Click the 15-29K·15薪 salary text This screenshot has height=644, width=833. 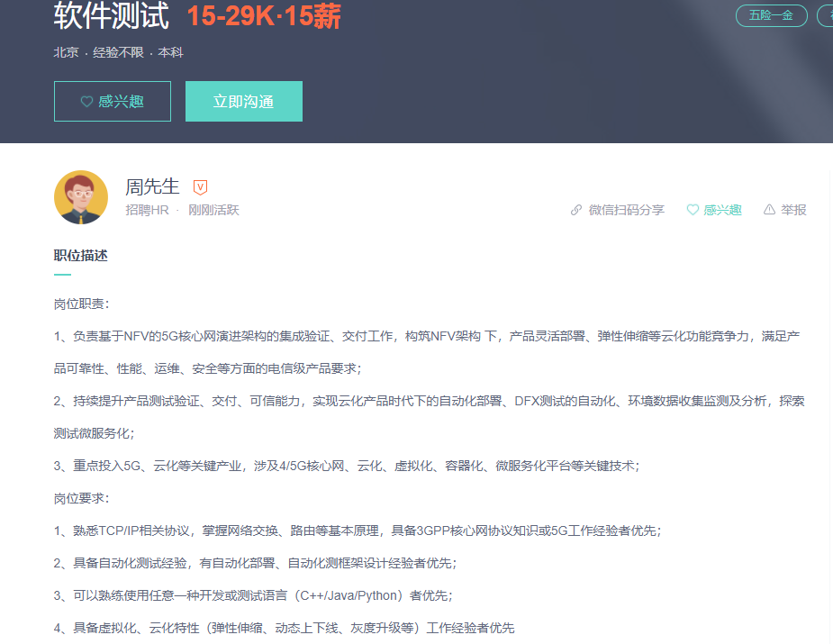[x=266, y=15]
